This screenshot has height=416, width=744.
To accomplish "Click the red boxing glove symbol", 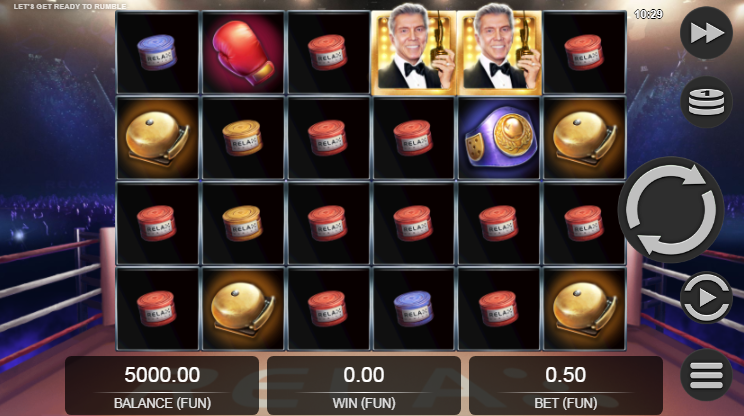I will (x=243, y=53).
